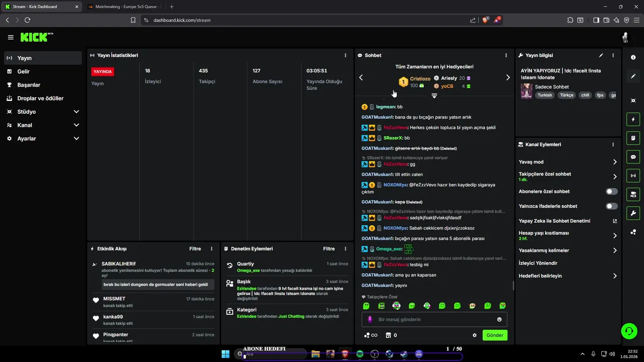
Task: Enable Abonelere özel sohbet toggle
Action: pyautogui.click(x=612, y=192)
